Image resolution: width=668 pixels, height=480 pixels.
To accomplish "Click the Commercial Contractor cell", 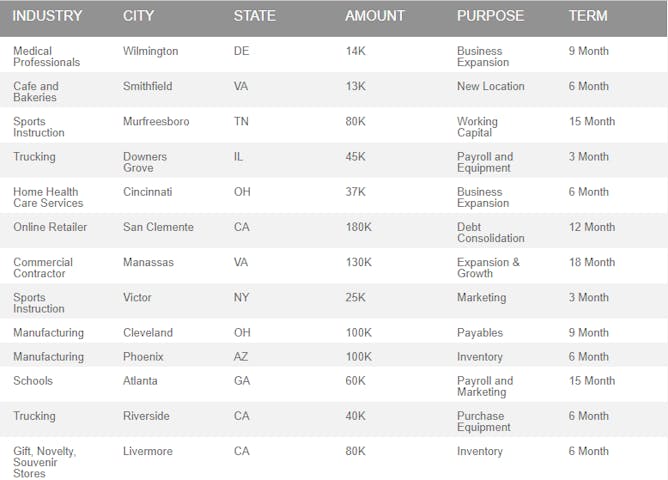I will pyautogui.click(x=43, y=268).
